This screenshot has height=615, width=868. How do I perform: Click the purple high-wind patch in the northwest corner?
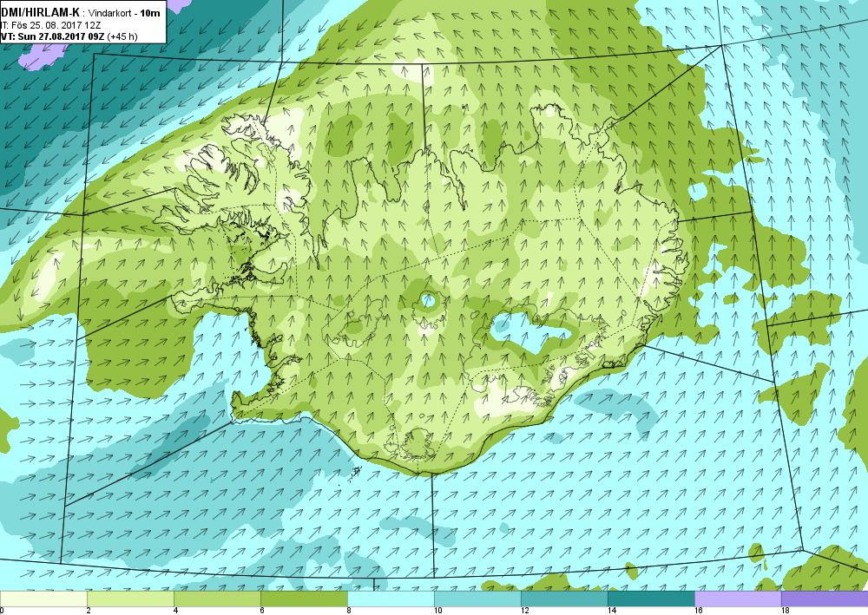42,56
